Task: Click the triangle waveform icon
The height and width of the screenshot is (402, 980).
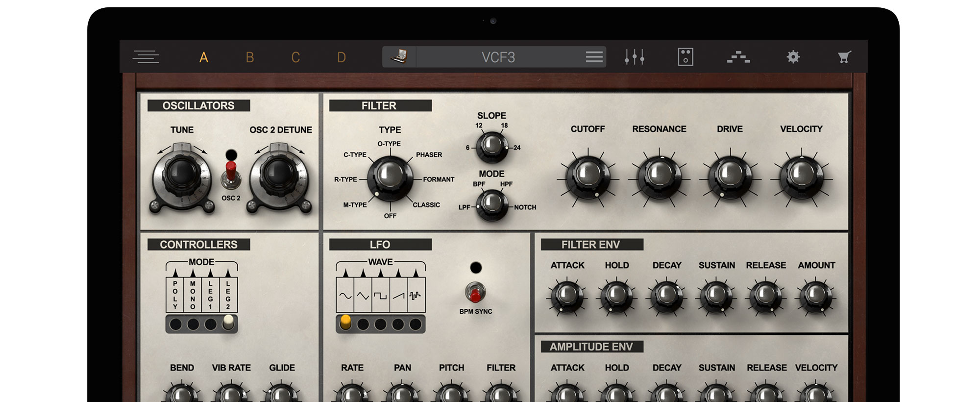Action: tap(363, 296)
